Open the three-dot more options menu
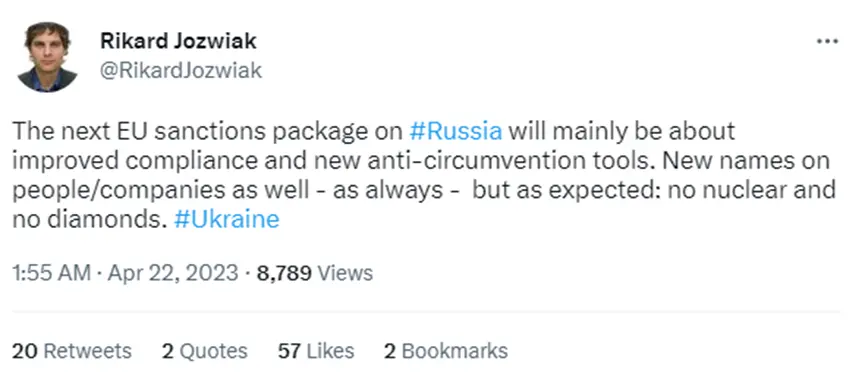Viewport: 865px width, 389px height. tap(827, 41)
